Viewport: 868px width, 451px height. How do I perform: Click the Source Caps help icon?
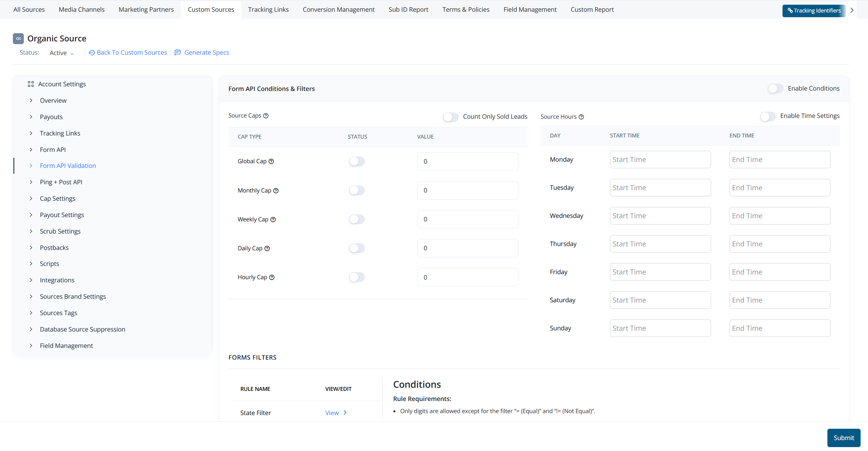click(266, 116)
